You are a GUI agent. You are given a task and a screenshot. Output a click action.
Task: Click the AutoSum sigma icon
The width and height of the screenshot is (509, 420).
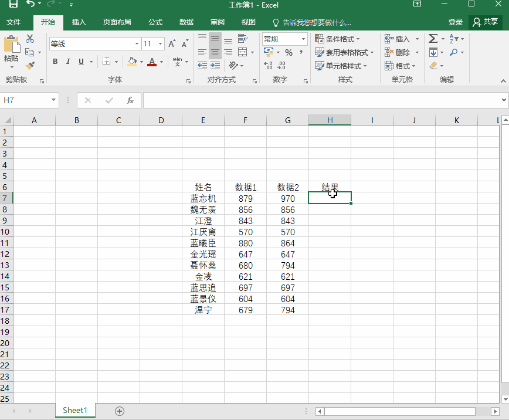[433, 39]
